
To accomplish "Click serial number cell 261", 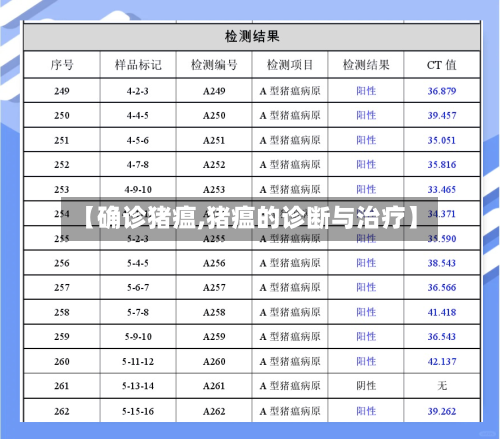I will 62,386.
